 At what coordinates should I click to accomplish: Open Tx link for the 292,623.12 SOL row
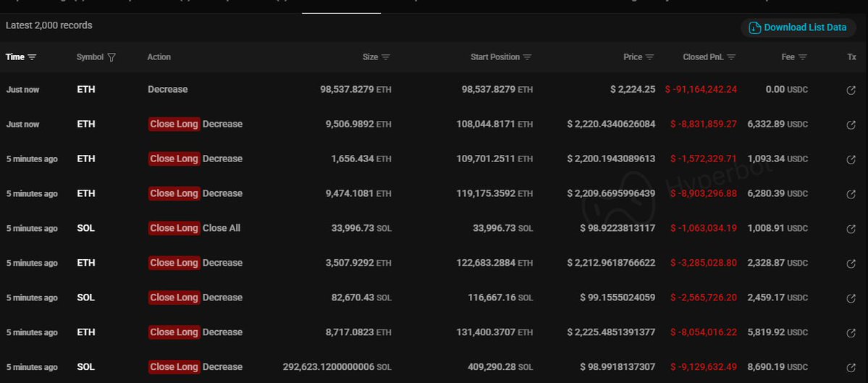pyautogui.click(x=851, y=368)
